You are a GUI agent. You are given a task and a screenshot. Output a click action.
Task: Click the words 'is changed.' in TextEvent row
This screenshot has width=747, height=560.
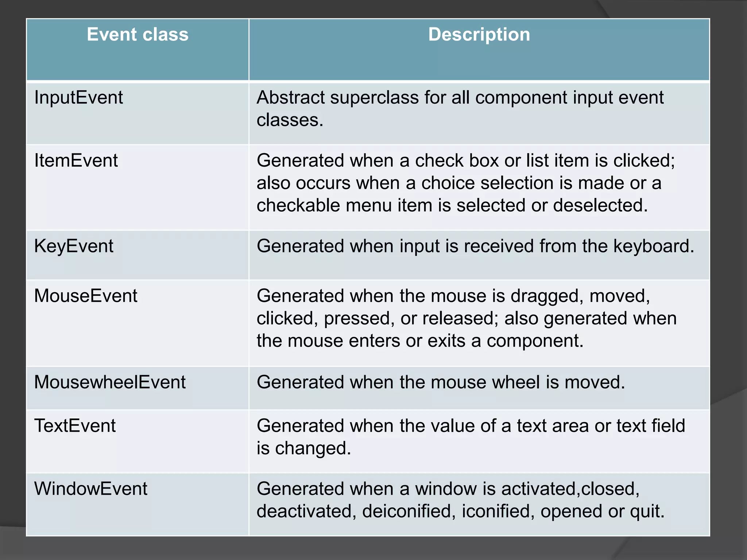pos(303,448)
